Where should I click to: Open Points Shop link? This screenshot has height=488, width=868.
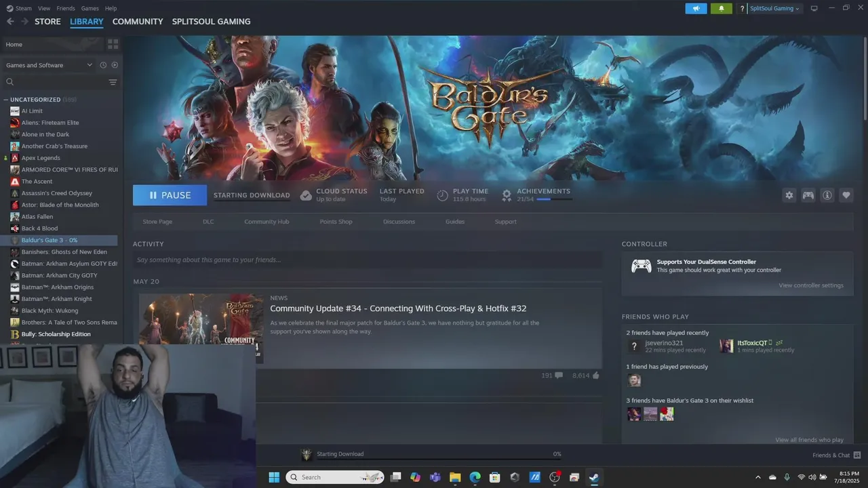(x=336, y=222)
